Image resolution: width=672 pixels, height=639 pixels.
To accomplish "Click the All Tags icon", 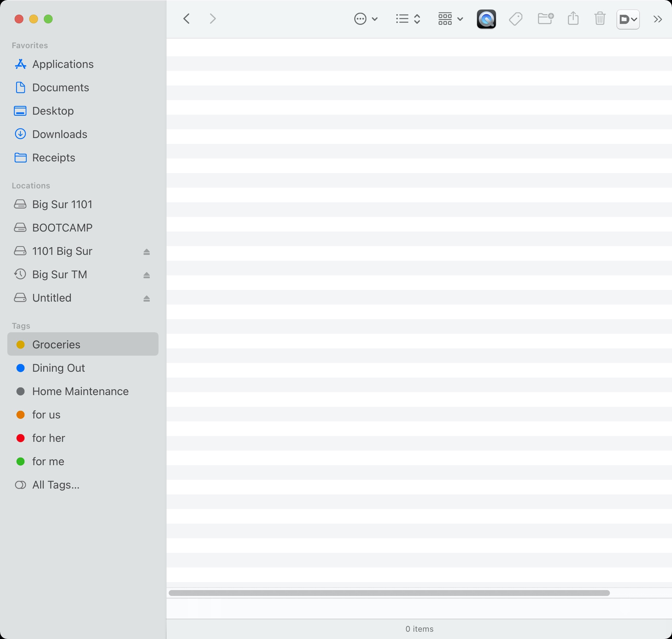I will [x=20, y=485].
